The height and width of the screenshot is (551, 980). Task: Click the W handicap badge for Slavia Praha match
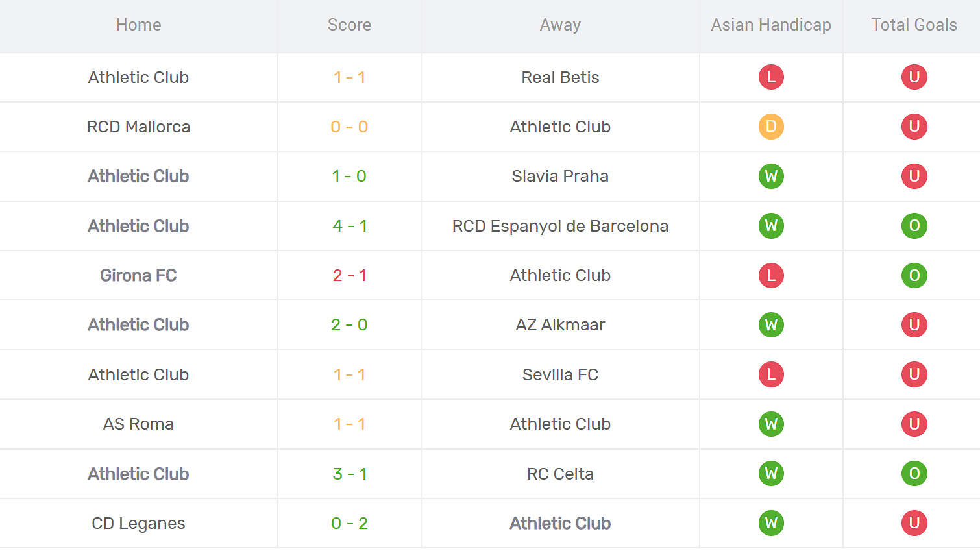tap(771, 176)
